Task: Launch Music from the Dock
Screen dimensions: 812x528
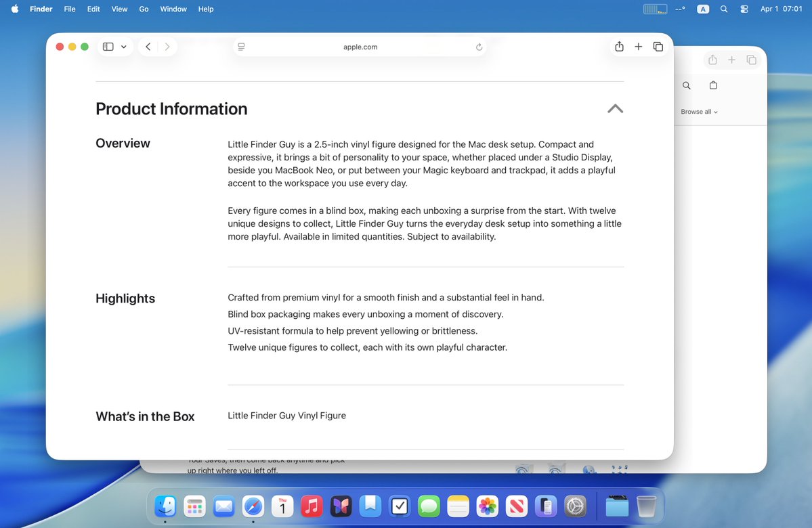Action: 312,506
